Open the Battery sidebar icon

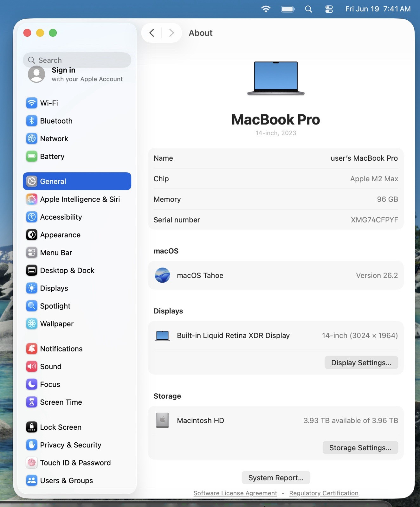(31, 156)
